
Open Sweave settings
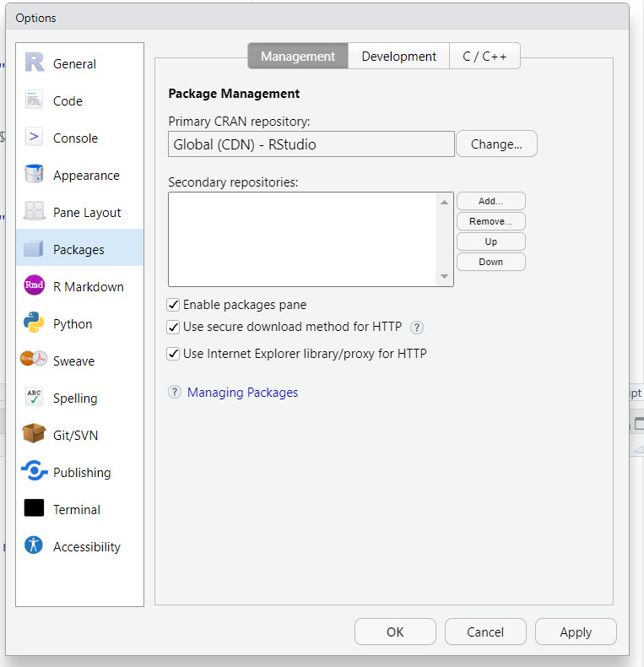(x=79, y=361)
